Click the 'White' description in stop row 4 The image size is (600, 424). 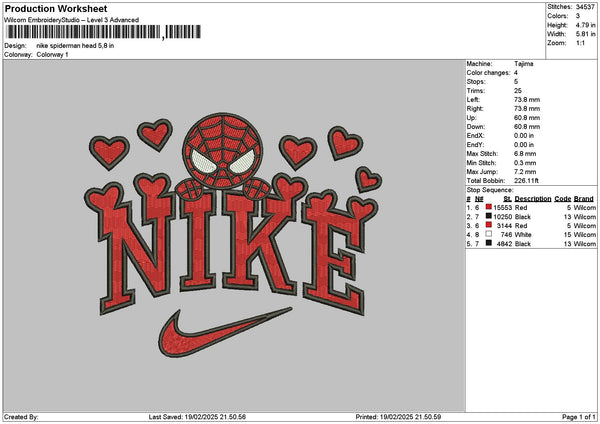tap(523, 235)
